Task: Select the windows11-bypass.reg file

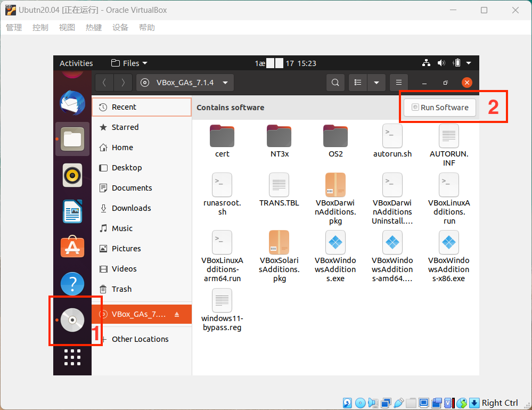Action: pyautogui.click(x=222, y=310)
